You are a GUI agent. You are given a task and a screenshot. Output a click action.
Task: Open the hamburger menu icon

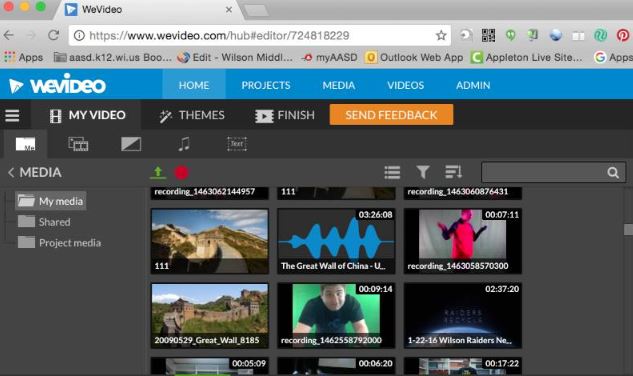tap(12, 116)
